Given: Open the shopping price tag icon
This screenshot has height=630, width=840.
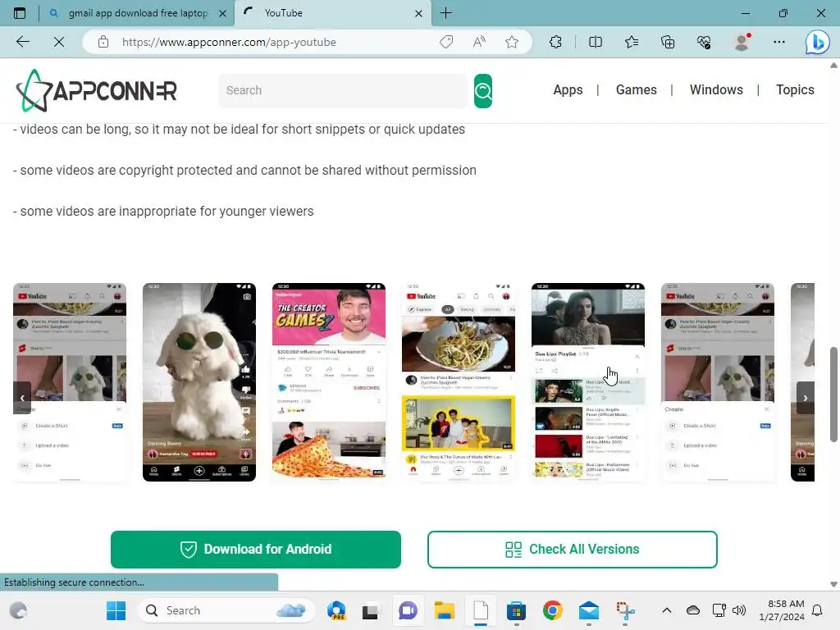Looking at the screenshot, I should click(x=445, y=42).
